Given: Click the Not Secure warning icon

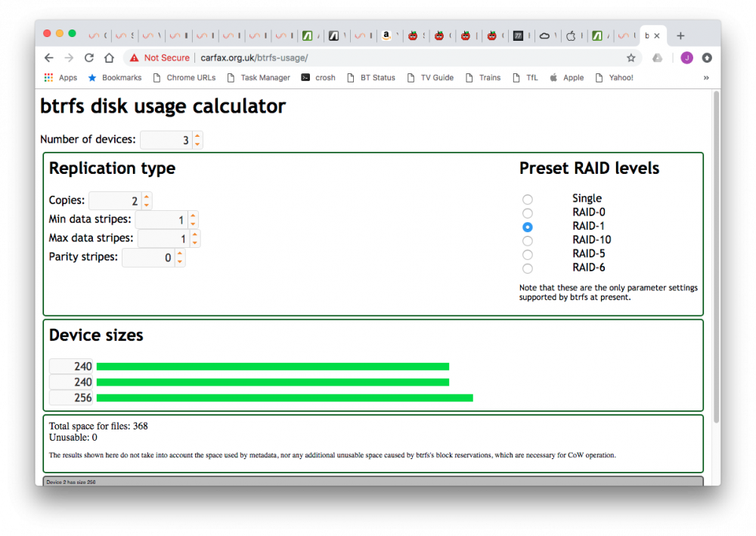Looking at the screenshot, I should [134, 58].
